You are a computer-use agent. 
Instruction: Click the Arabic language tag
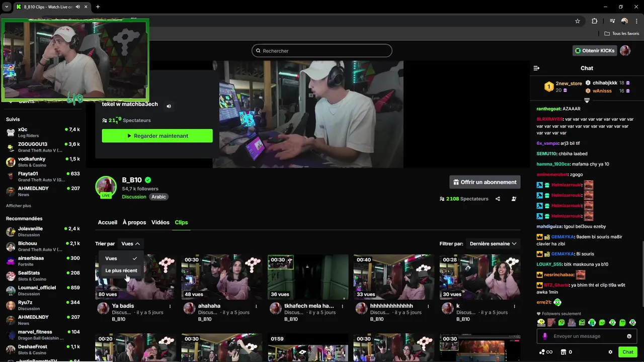[x=158, y=197]
